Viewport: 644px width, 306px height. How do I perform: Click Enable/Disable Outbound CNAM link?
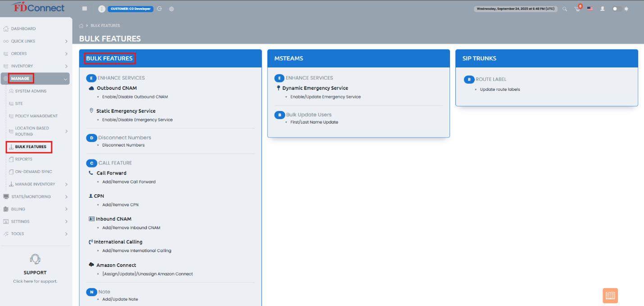click(135, 97)
